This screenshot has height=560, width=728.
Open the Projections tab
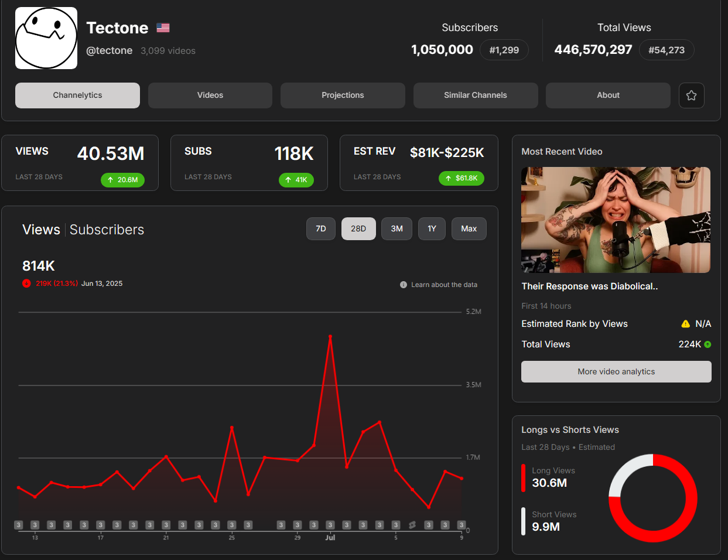[x=343, y=95]
